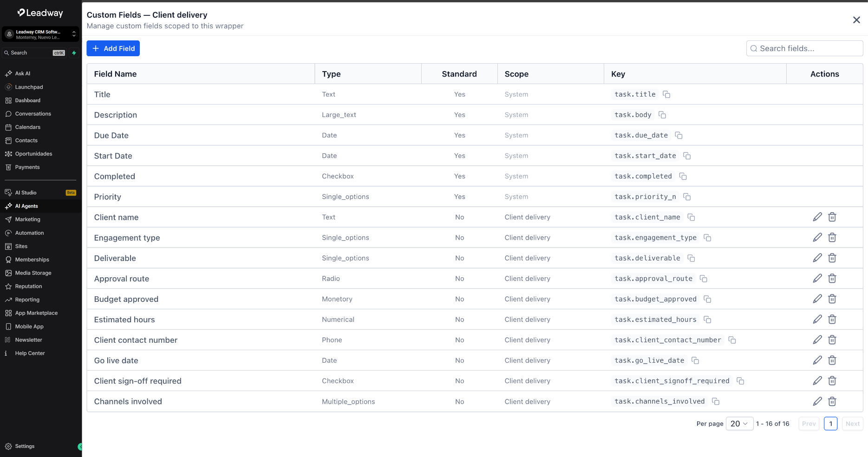The height and width of the screenshot is (457, 868).
Task: Select page 1 in pagination
Action: click(x=830, y=424)
